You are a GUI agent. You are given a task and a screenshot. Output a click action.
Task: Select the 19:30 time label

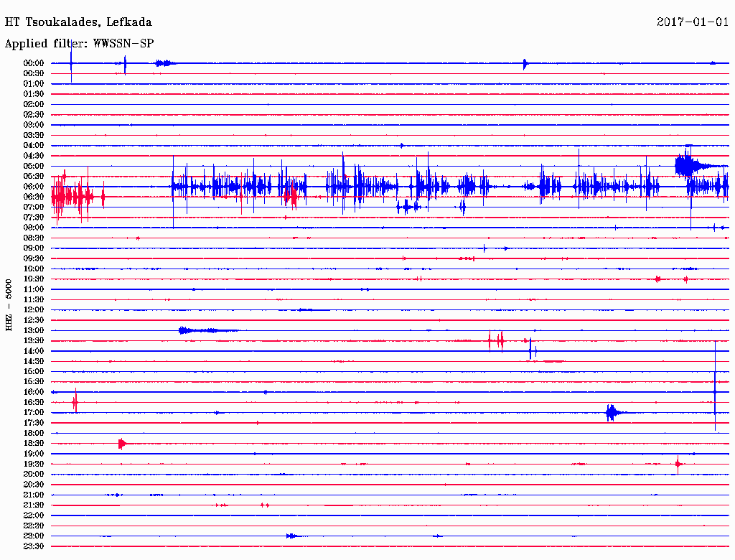coord(33,465)
